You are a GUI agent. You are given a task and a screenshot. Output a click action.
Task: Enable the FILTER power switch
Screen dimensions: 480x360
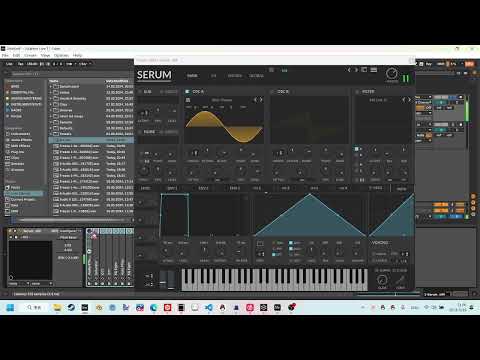pyautogui.click(x=357, y=91)
